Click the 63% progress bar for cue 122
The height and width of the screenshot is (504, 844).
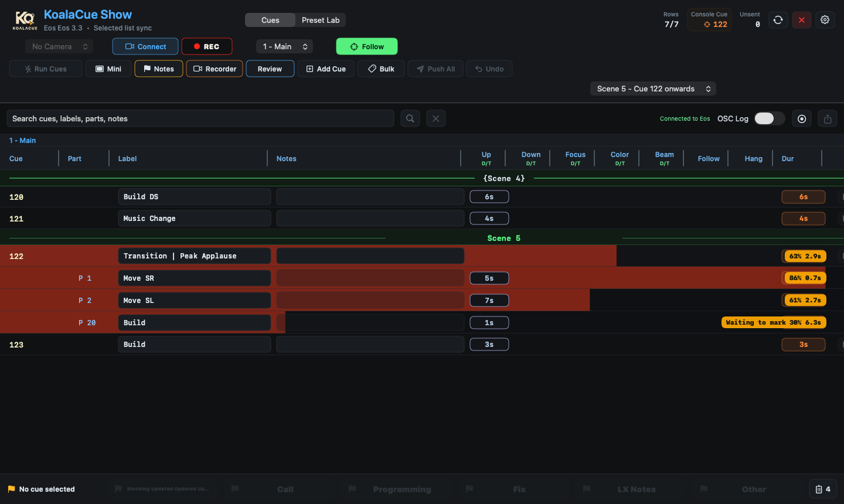point(805,256)
